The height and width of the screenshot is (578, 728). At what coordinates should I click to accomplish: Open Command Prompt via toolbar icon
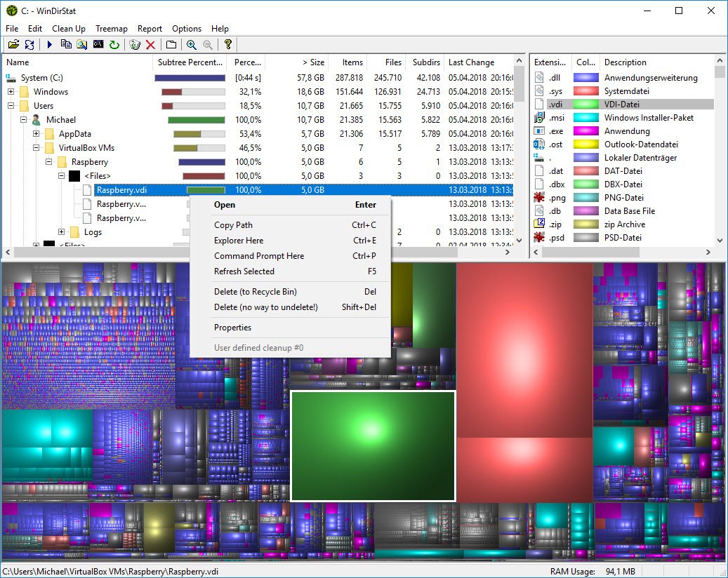pyautogui.click(x=98, y=45)
